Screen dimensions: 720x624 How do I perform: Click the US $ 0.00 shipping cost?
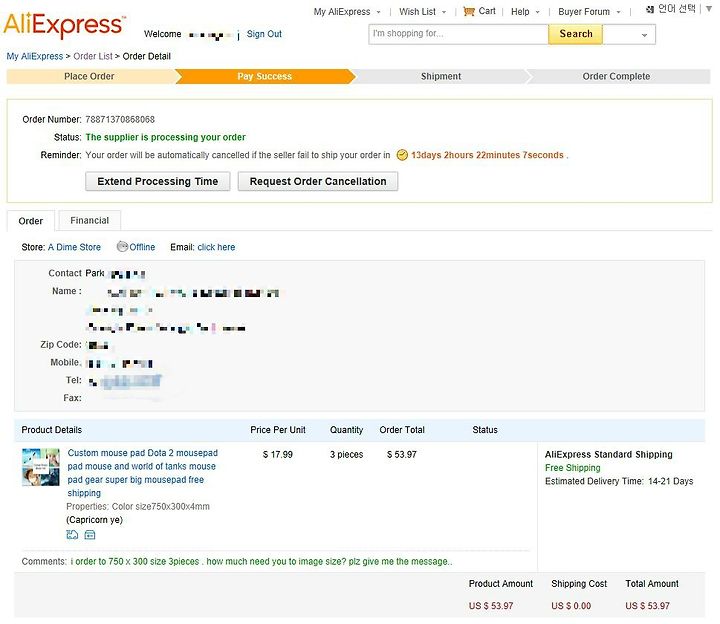coord(571,606)
